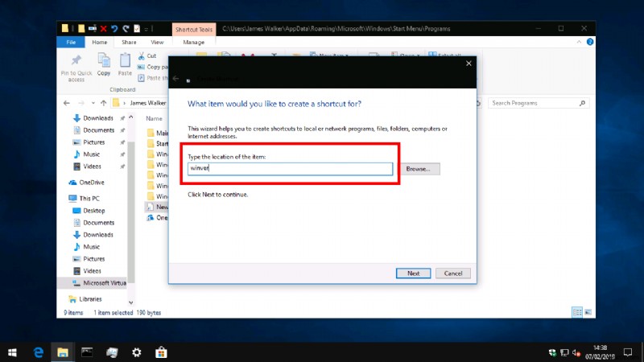Open the Manage tab
Screen dimensions: 644x362
pos(193,43)
